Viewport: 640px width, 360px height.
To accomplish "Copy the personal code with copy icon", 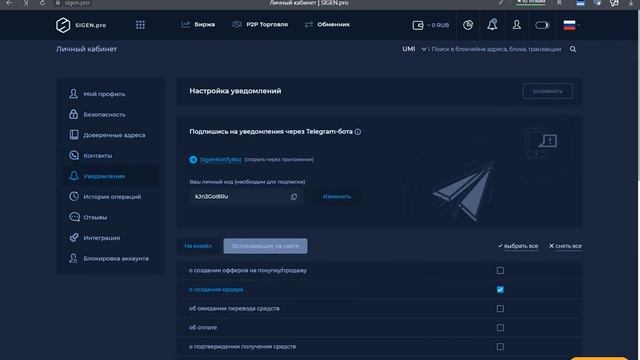I will coord(294,197).
